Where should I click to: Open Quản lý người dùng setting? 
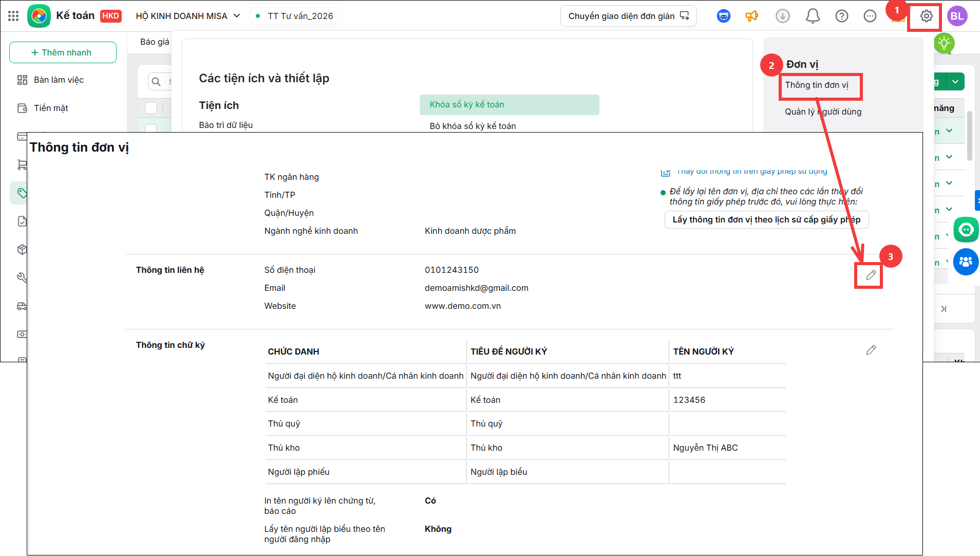click(823, 112)
